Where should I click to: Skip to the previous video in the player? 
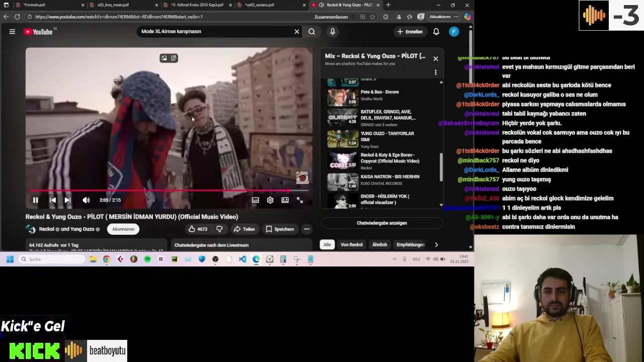52,200
